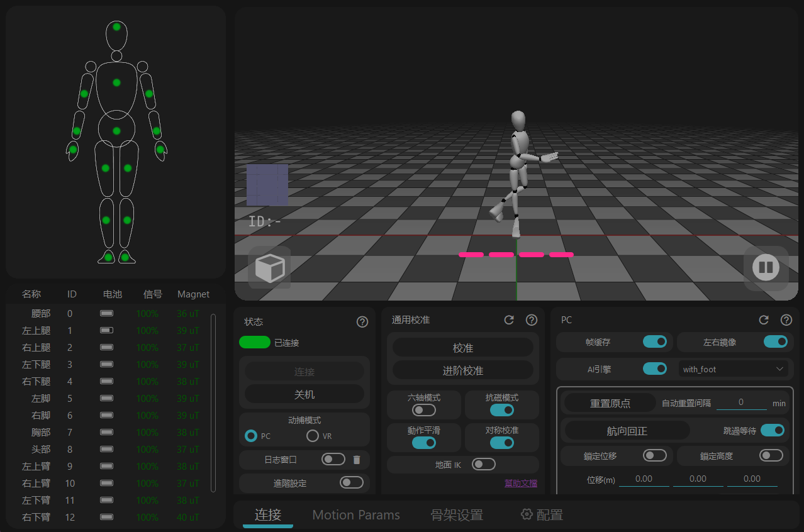Open the 骨架设置 tab
Viewport: 804px width, 532px height.
457,514
